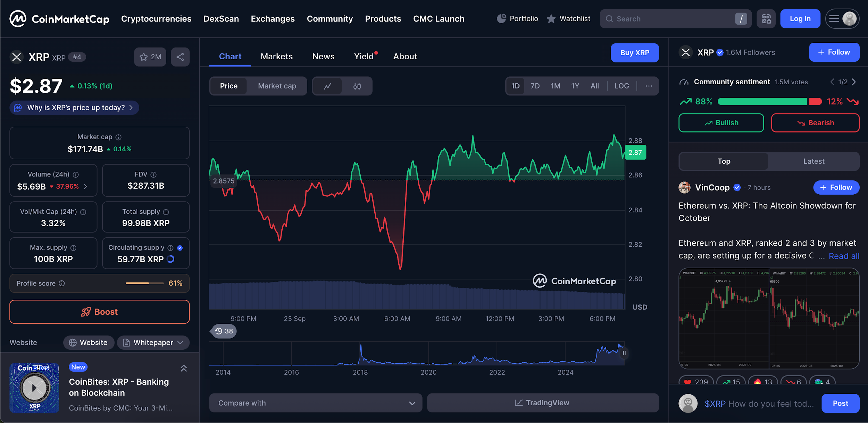Image resolution: width=868 pixels, height=423 pixels.
Task: Switch to candlestick chart view icon
Action: pyautogui.click(x=357, y=86)
